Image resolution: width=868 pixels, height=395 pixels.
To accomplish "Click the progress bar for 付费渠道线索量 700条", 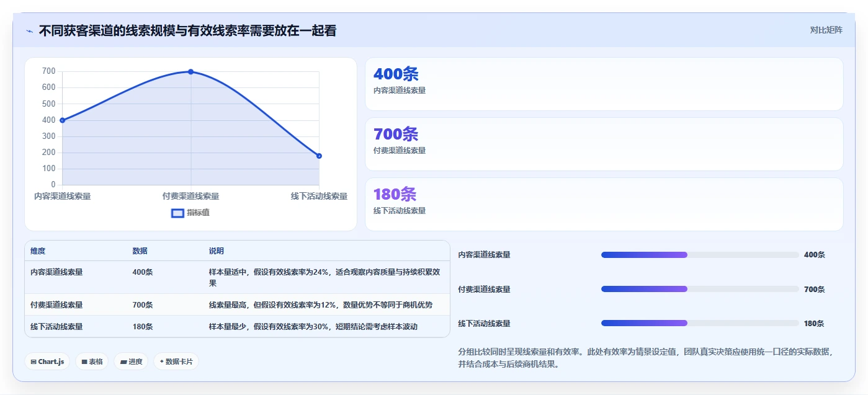I will point(700,289).
